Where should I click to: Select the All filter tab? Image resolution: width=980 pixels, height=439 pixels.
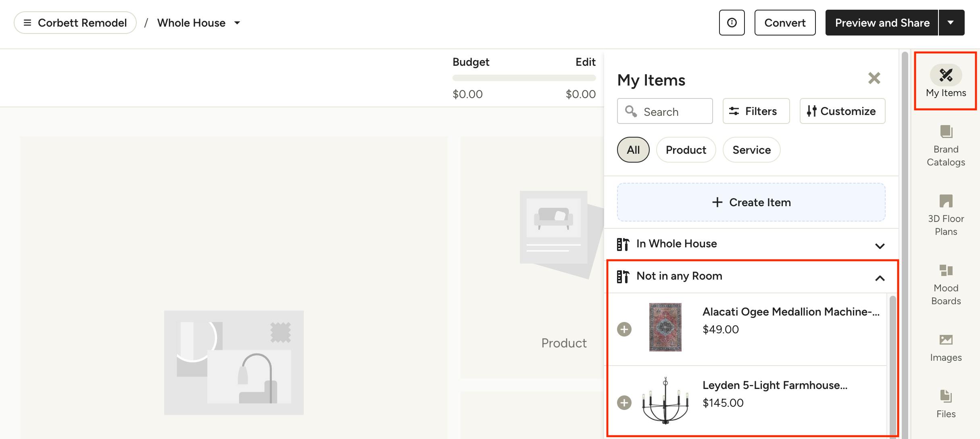[x=633, y=150]
